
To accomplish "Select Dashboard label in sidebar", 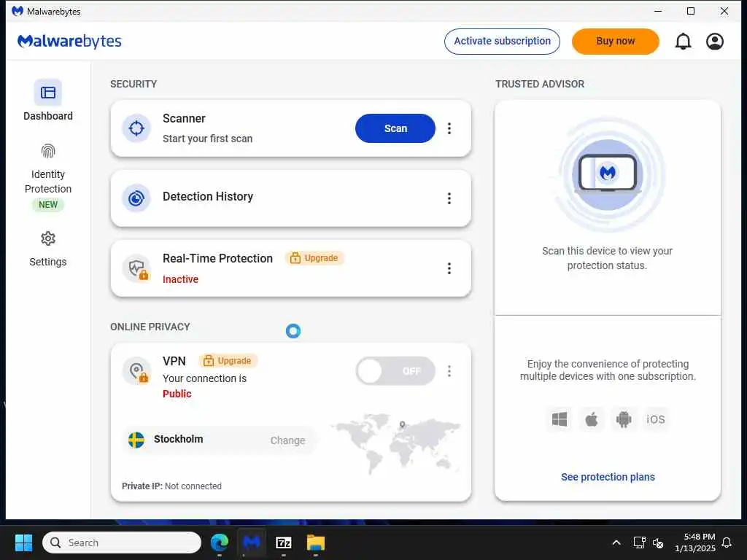I will (x=48, y=116).
